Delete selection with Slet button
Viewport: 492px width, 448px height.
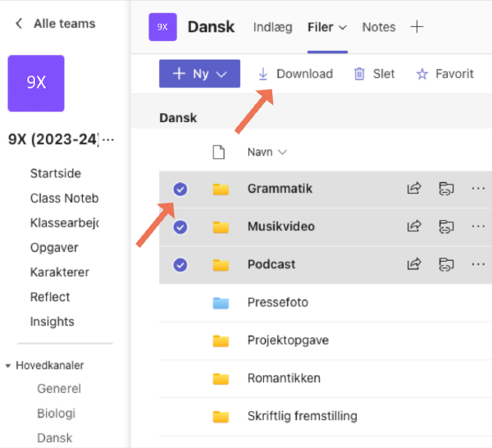tap(374, 74)
